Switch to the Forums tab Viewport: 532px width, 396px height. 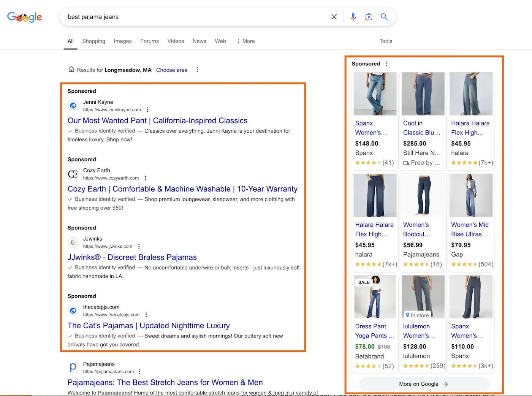tap(150, 41)
